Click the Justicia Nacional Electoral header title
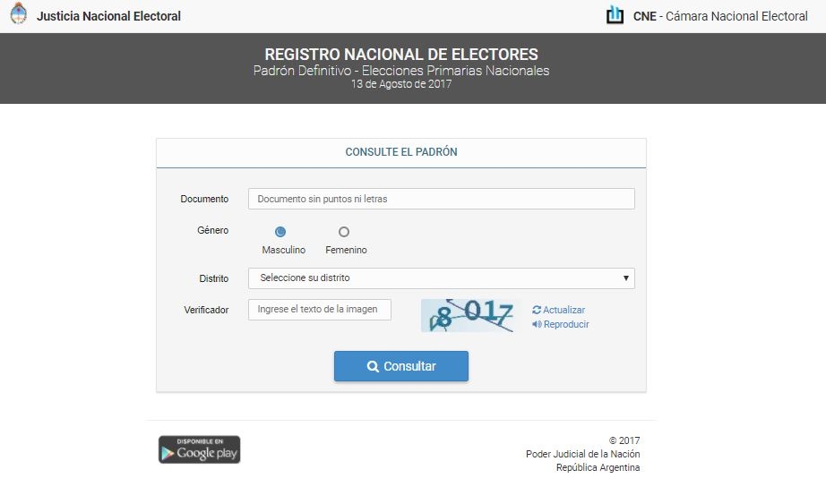 pyautogui.click(x=108, y=15)
